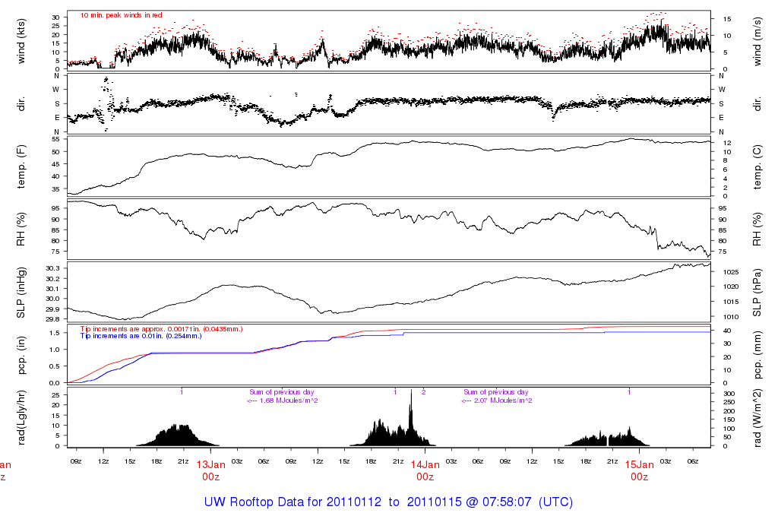Click the '14Jan 00z' date marker

tap(425, 471)
